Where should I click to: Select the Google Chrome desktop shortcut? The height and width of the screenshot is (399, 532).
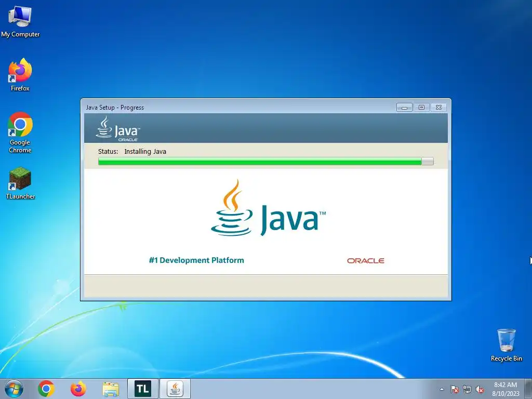20,132
